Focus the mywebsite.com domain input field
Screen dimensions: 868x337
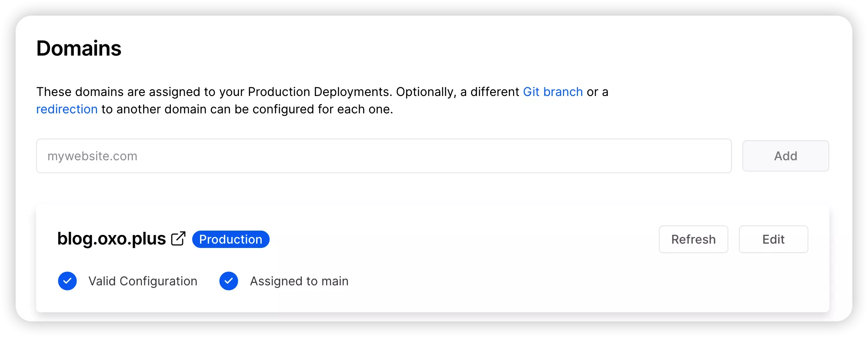coord(384,156)
